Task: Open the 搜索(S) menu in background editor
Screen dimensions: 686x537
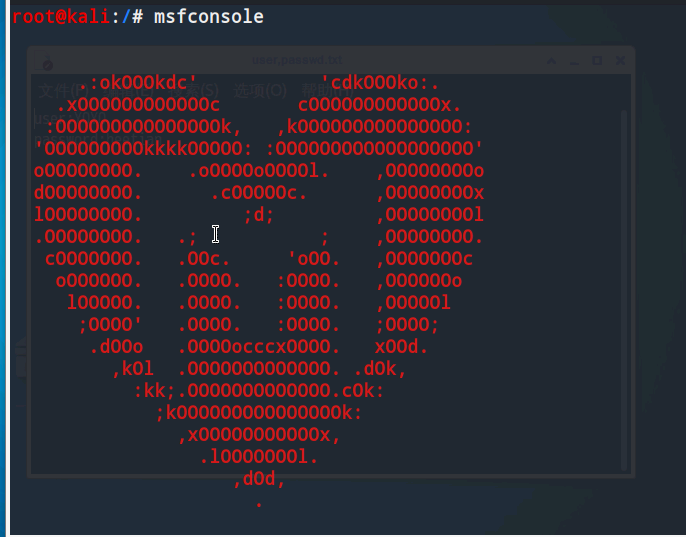Action: [194, 91]
